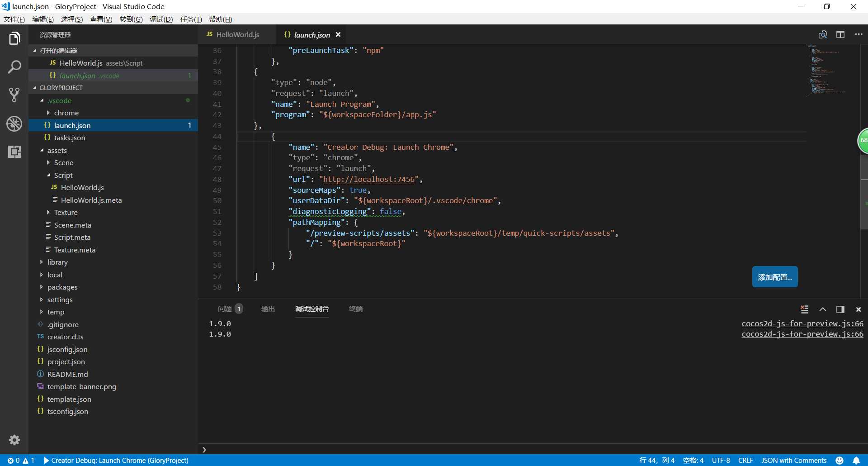
Task: Open the 编辑(E) menu
Action: 43,19
